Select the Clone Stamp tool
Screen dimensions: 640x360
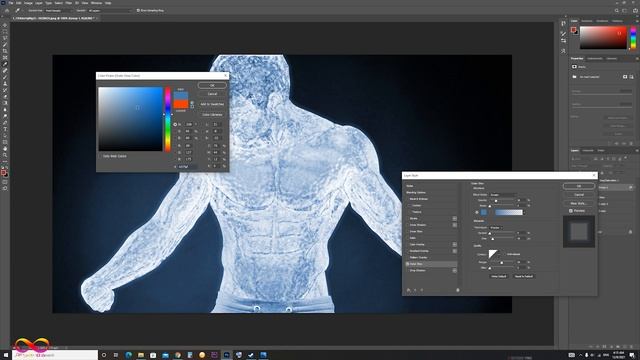(5, 84)
